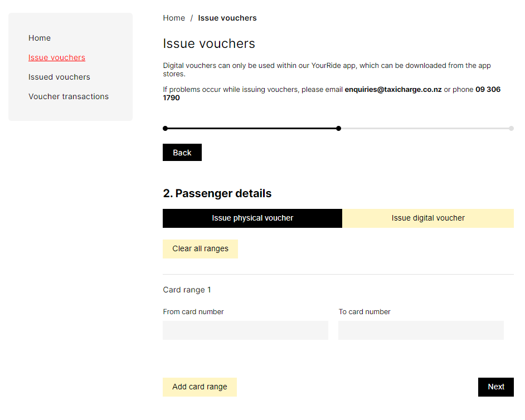Click the Back button
Viewport: 525px width, 420px height.
[x=182, y=152]
